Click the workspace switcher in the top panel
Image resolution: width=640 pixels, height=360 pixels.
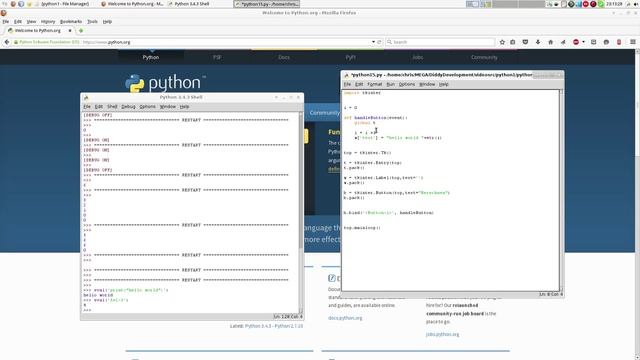[x=505, y=4]
